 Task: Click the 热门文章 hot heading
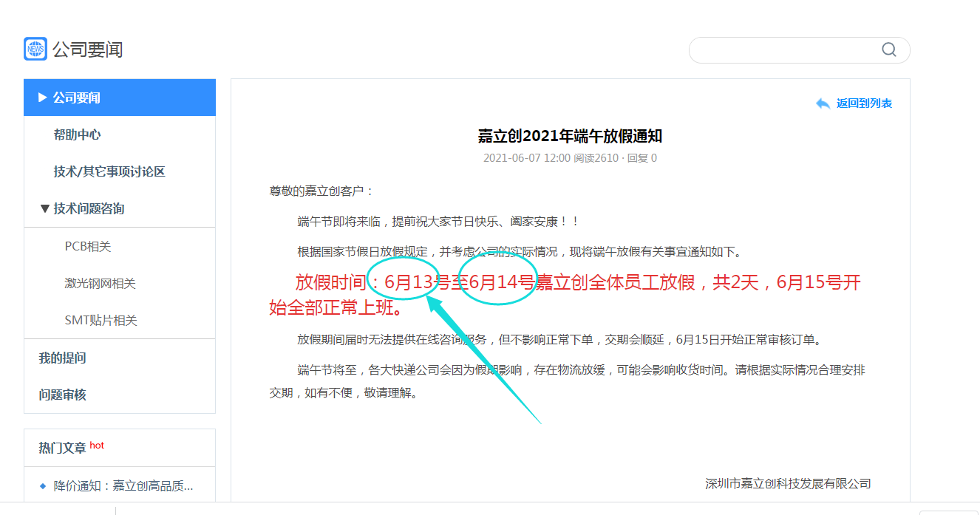coord(72,448)
